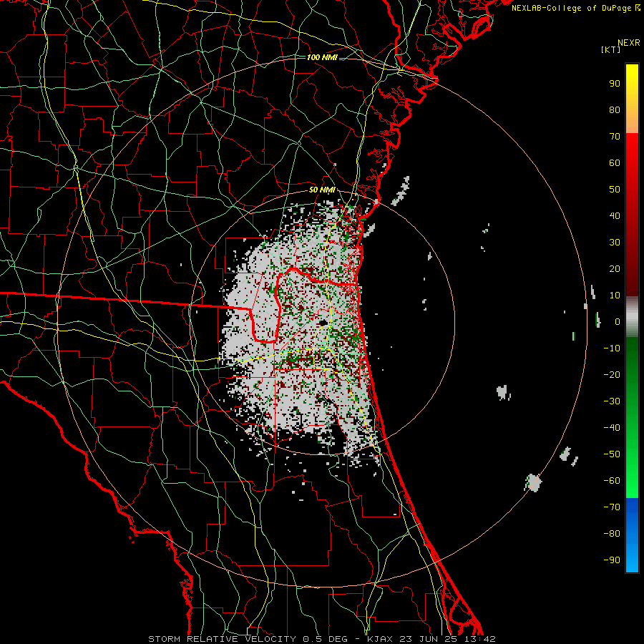The height and width of the screenshot is (644, 644).
Task: Click the 70 value on the velocity scale
Action: click(x=615, y=137)
